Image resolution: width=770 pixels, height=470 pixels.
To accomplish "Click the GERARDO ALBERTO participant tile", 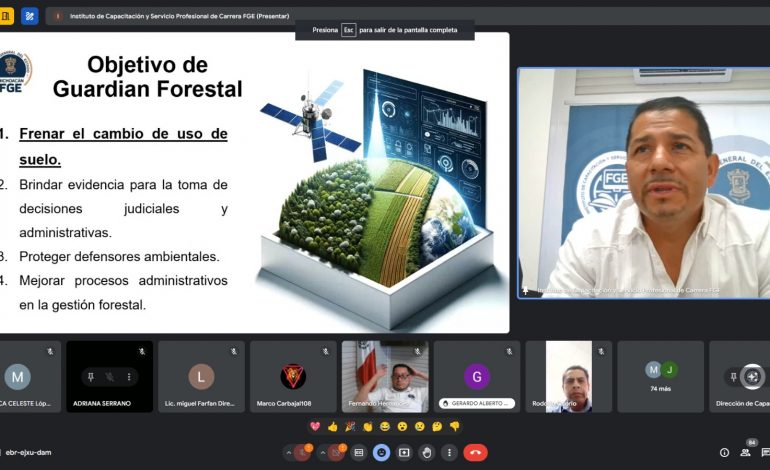I will (x=477, y=377).
